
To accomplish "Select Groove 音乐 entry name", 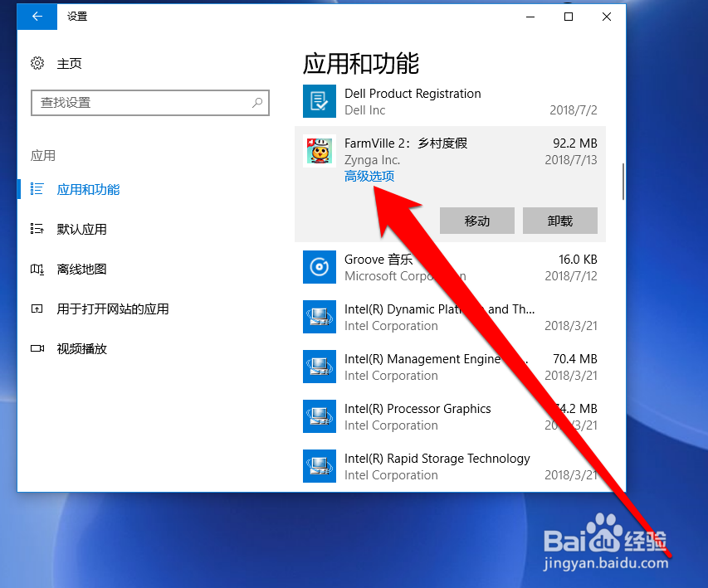I will tap(378, 260).
